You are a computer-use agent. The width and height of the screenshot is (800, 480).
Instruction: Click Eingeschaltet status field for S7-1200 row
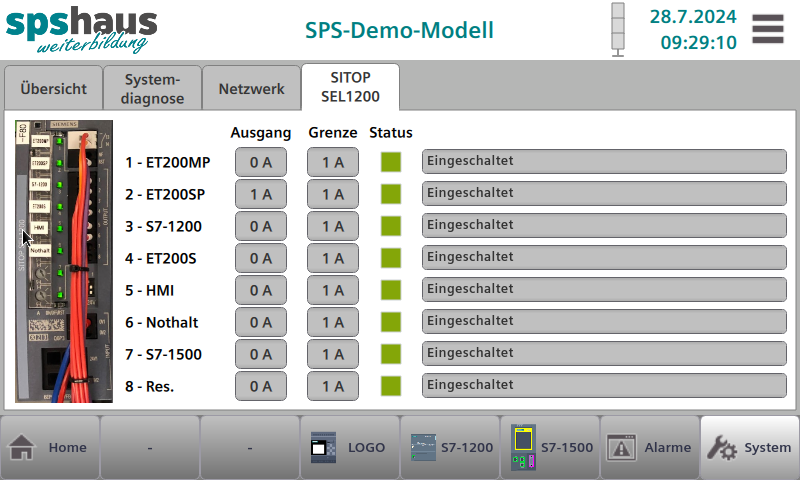(604, 225)
